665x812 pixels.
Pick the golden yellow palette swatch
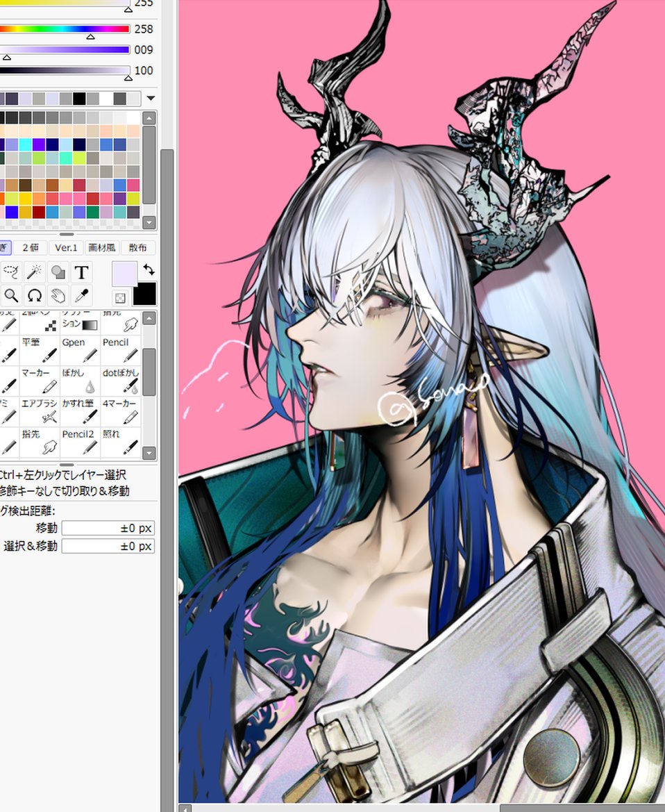tap(26, 213)
